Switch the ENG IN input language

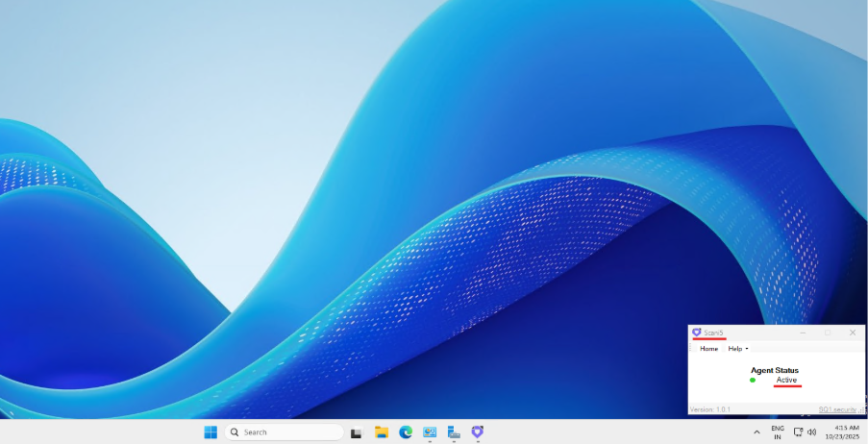coord(777,432)
